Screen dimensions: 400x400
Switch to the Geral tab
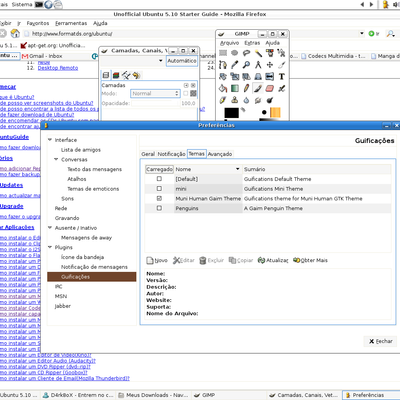tap(148, 154)
